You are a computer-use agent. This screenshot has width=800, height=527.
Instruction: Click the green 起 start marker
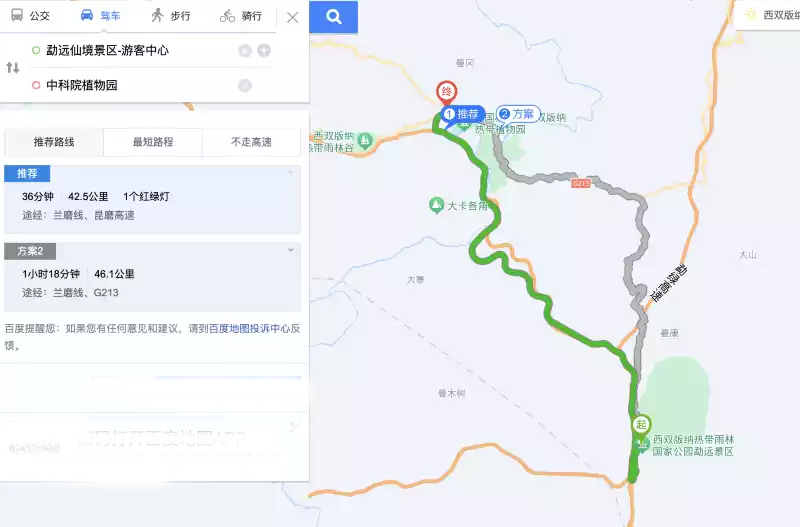[641, 424]
